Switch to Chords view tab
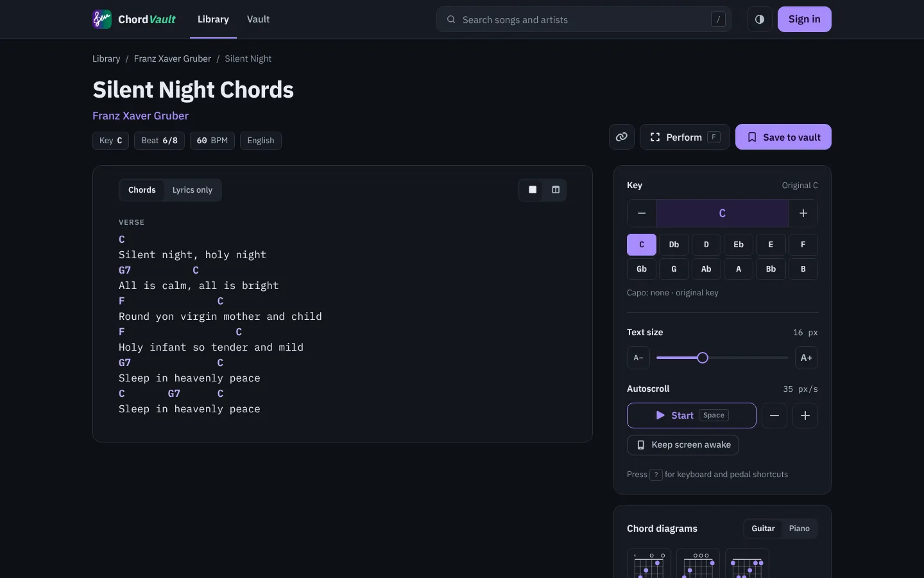This screenshot has height=578, width=924. coord(142,190)
